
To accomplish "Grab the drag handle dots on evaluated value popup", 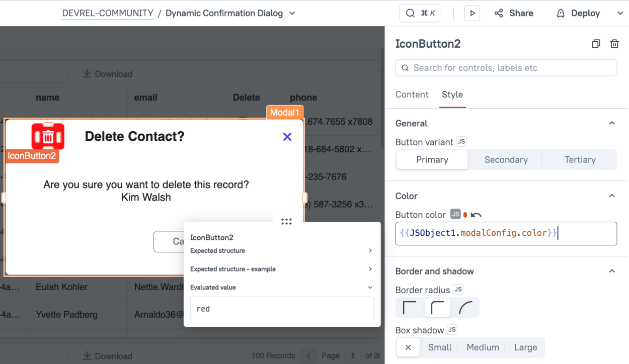I will [286, 221].
